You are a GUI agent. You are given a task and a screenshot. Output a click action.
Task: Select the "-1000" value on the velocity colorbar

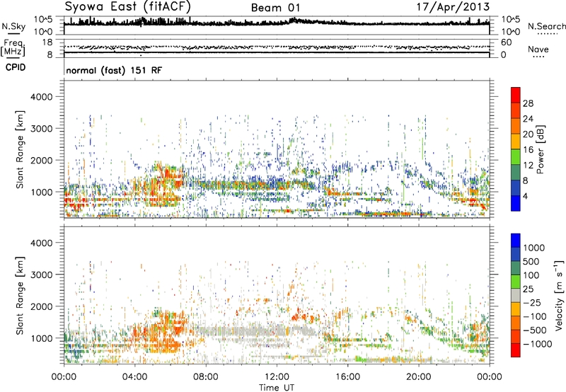(x=538, y=344)
